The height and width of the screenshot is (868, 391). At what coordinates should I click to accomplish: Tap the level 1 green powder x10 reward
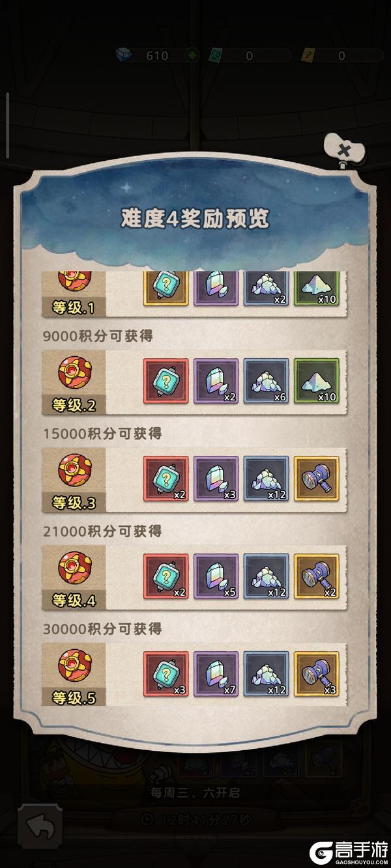click(x=317, y=288)
